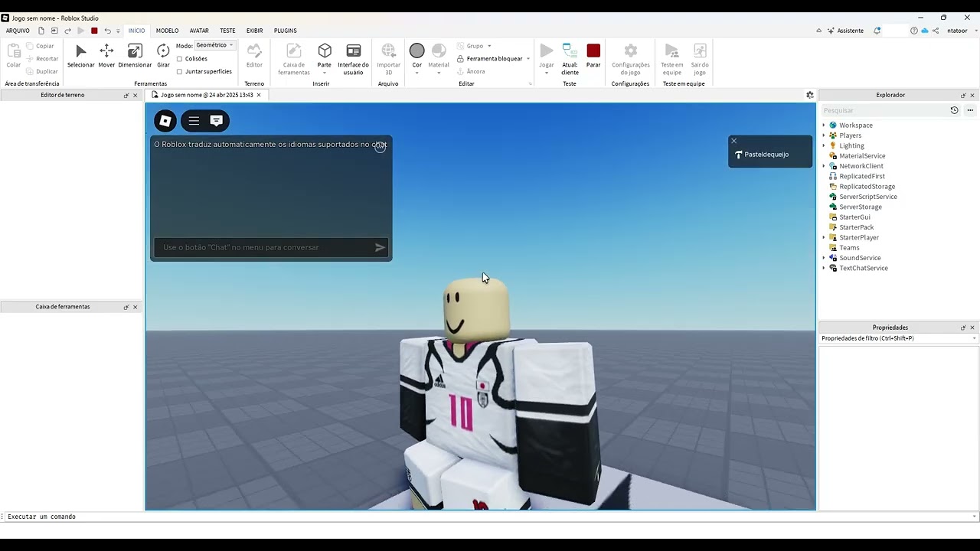Image resolution: width=980 pixels, height=551 pixels.
Task: Open the terrain Editor
Action: coord(254,56)
